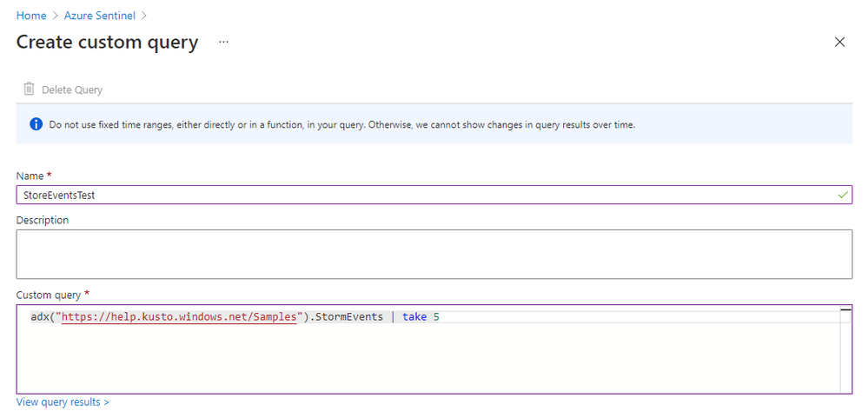Go to the Home breadcrumb
This screenshot has width=868, height=418.
[x=31, y=16]
